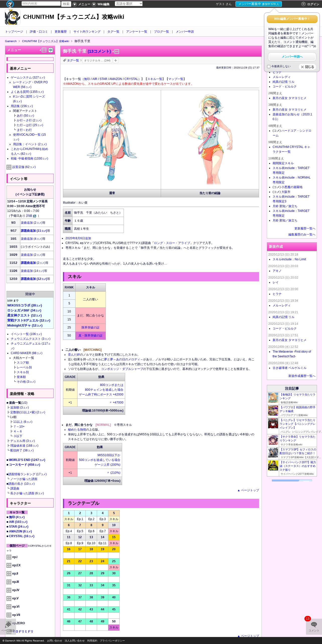Screen dimensions: 322x644
Task: Focus the Wiki内検索 search field
Action: click(41, 4)
